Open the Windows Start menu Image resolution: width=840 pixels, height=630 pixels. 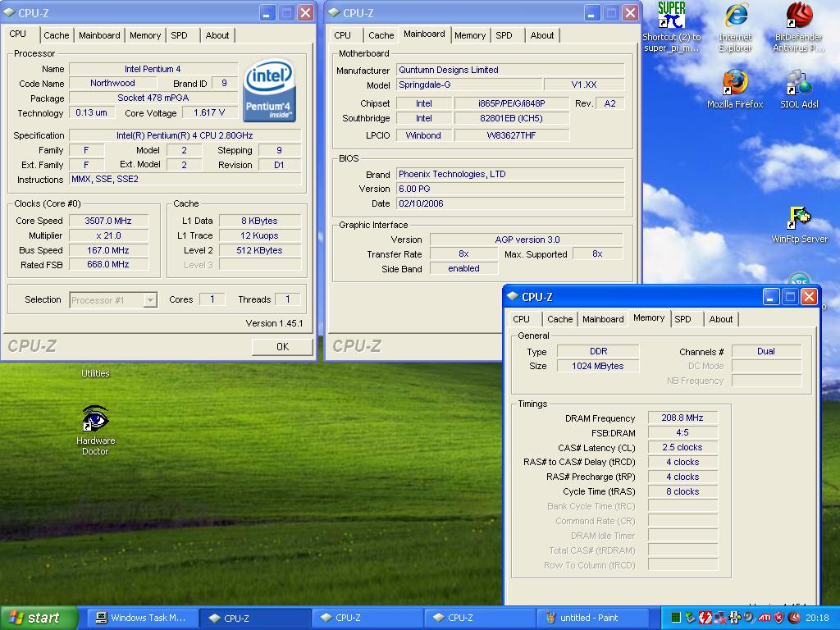[x=39, y=618]
